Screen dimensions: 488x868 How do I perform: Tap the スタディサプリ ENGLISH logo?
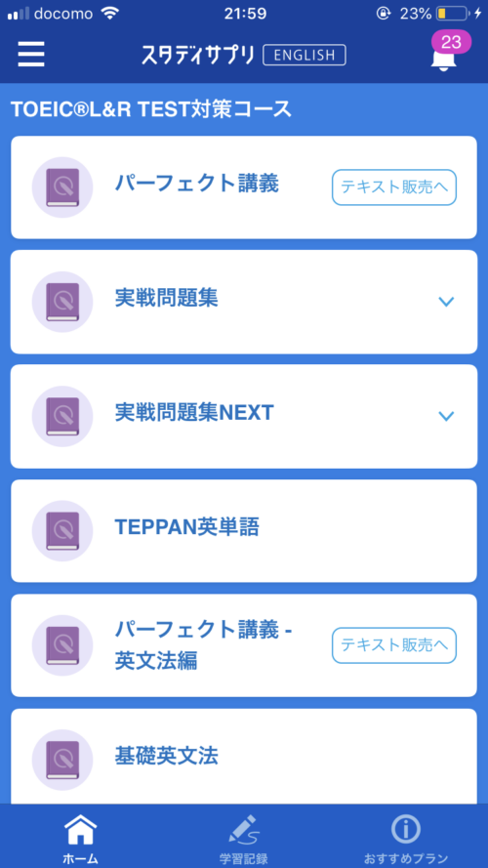(x=243, y=55)
